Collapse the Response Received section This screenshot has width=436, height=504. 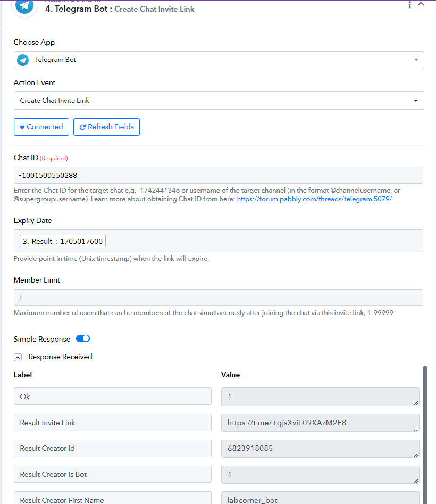pyautogui.click(x=18, y=358)
